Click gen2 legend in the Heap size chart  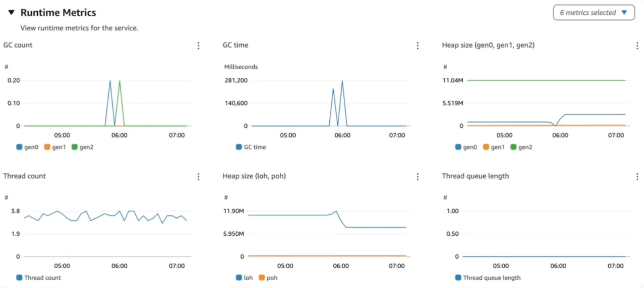(521, 147)
